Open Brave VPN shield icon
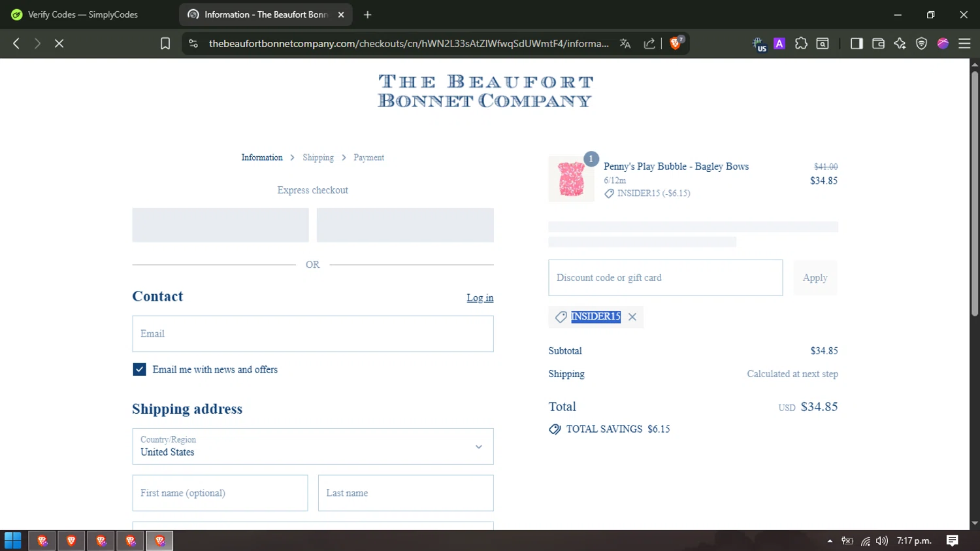 [x=921, y=43]
